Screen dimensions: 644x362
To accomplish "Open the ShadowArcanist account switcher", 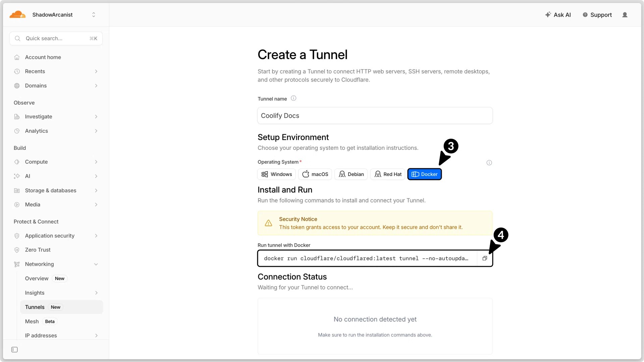I will pos(94,15).
